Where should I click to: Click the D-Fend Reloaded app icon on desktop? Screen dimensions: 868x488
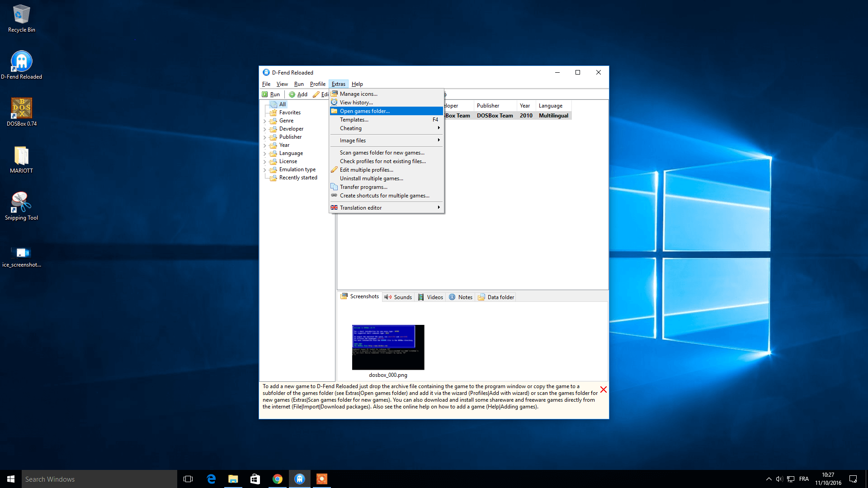point(21,61)
